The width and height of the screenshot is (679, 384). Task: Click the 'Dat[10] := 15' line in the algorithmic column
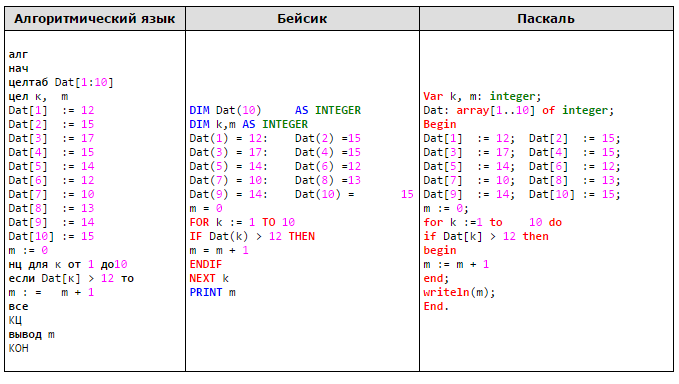click(51, 236)
